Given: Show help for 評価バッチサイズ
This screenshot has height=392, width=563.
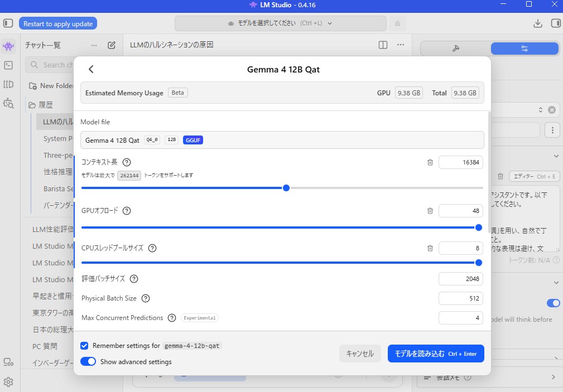Looking at the screenshot, I should [134, 279].
